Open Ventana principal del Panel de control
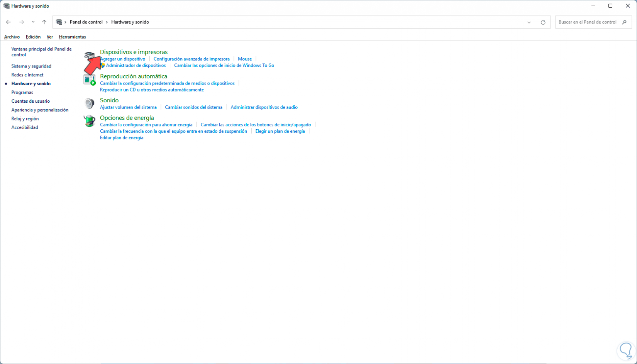637x364 pixels. pos(41,52)
